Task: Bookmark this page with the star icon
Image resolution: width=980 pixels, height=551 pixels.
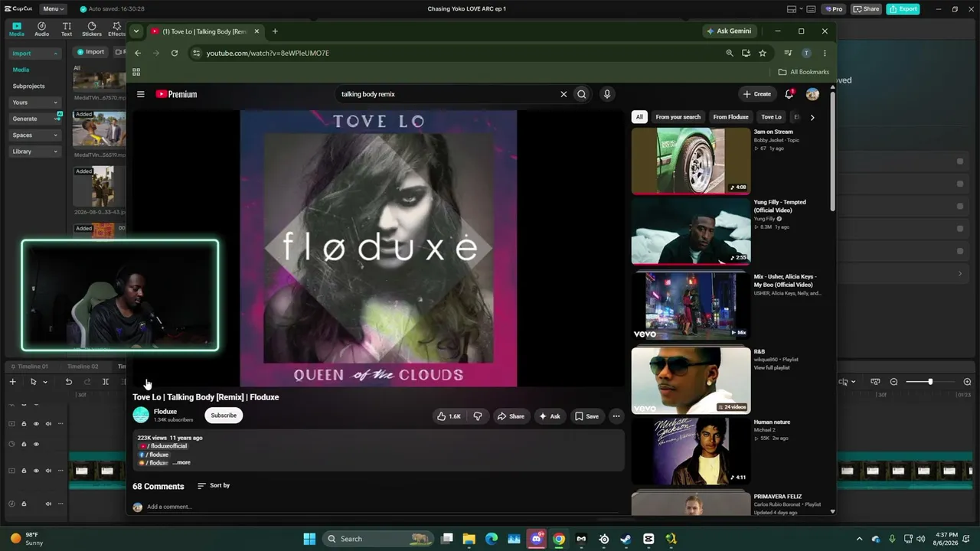Action: (763, 53)
